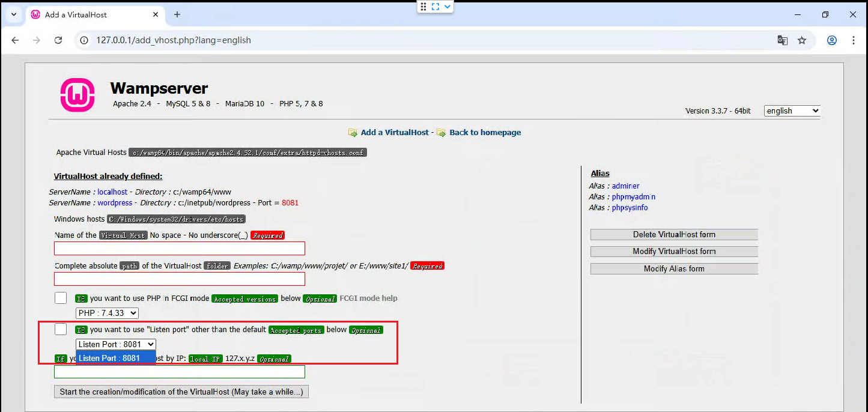Restore down the browser window
This screenshot has width=868, height=412.
click(825, 14)
